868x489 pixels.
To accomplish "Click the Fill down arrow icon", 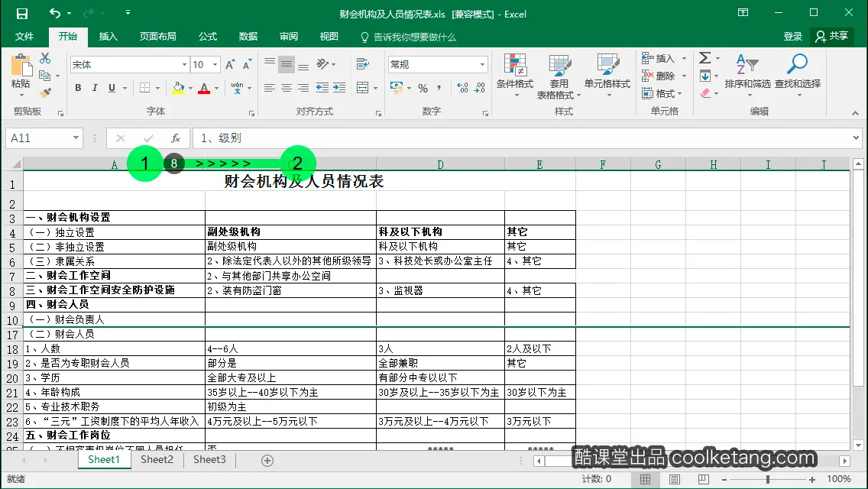I will [x=704, y=76].
